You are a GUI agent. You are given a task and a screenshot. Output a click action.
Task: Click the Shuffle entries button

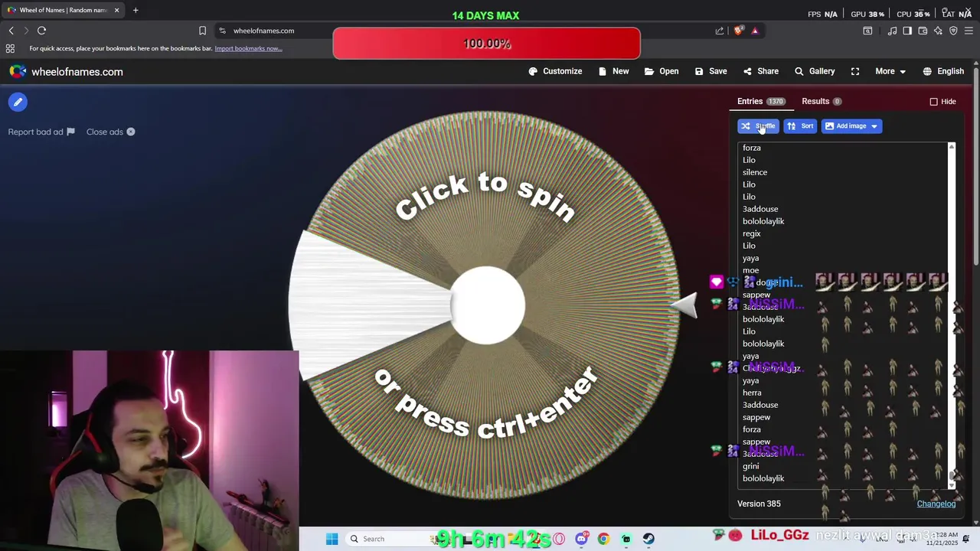(758, 126)
